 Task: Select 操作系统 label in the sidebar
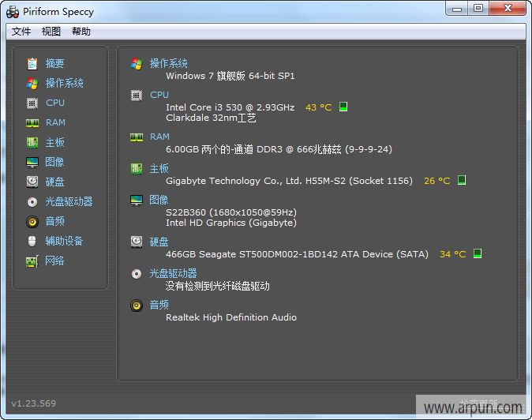pyautogui.click(x=65, y=83)
